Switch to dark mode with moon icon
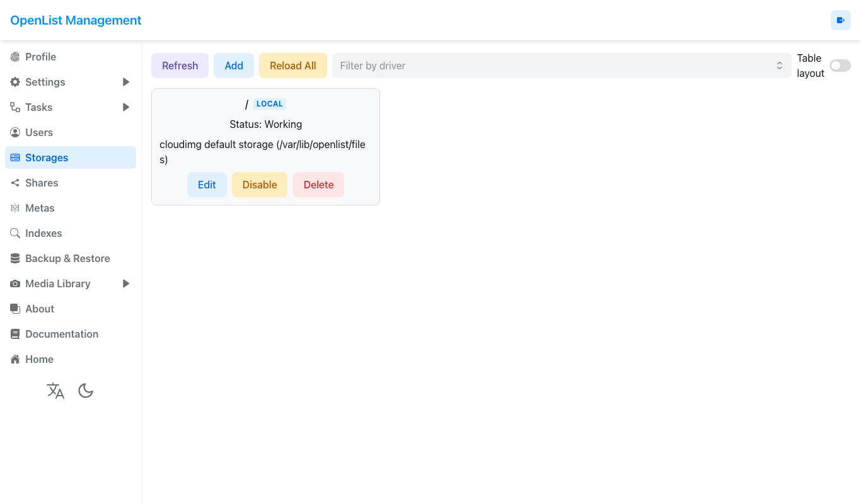 tap(86, 391)
